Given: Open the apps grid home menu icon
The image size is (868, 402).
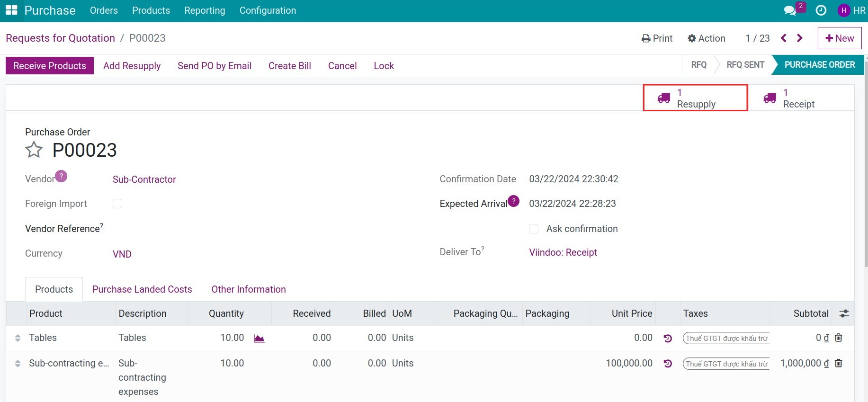Looking at the screenshot, I should (x=11, y=10).
